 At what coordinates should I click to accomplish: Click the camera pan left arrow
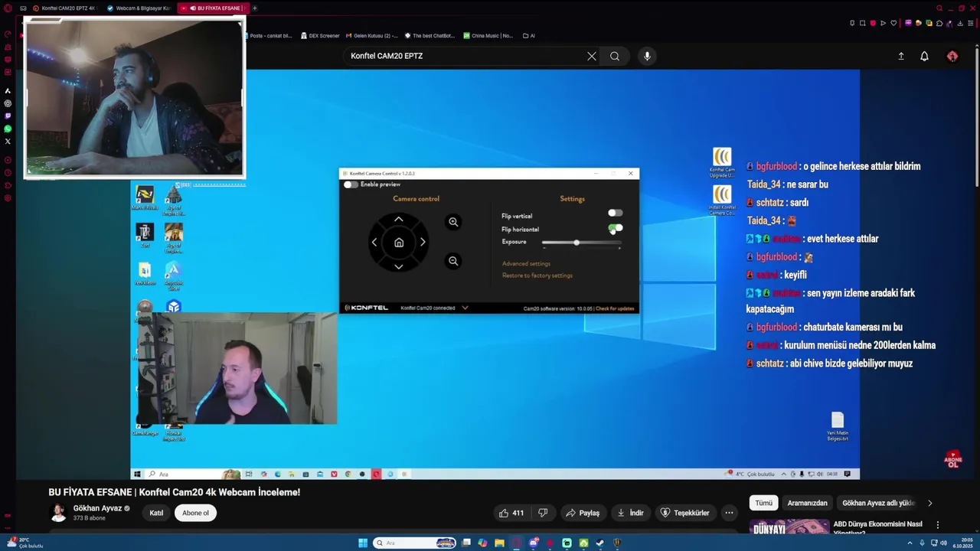tap(374, 242)
